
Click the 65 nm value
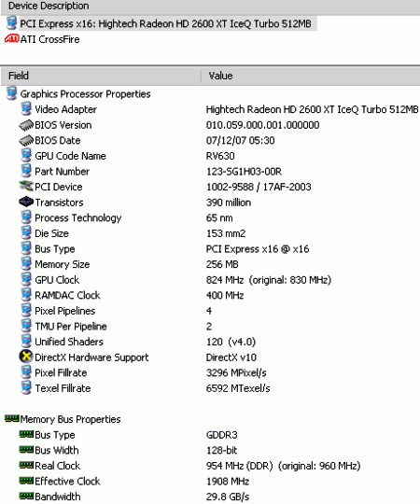point(219,217)
